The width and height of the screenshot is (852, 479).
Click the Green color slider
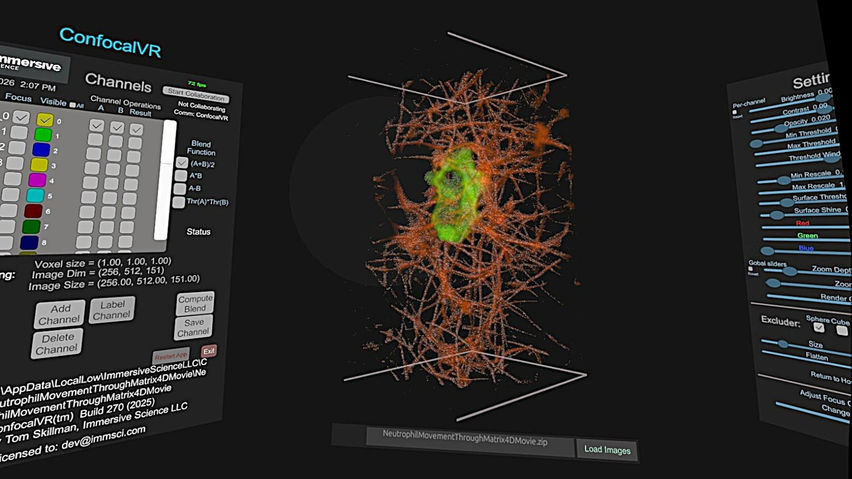(x=806, y=239)
